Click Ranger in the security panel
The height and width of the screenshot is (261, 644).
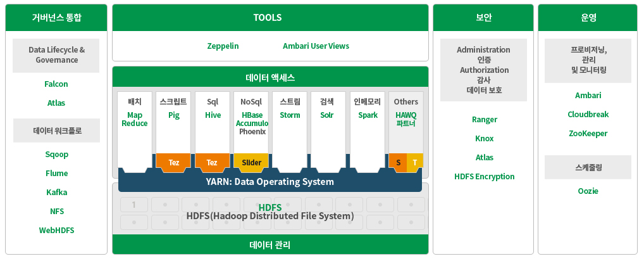pyautogui.click(x=484, y=120)
